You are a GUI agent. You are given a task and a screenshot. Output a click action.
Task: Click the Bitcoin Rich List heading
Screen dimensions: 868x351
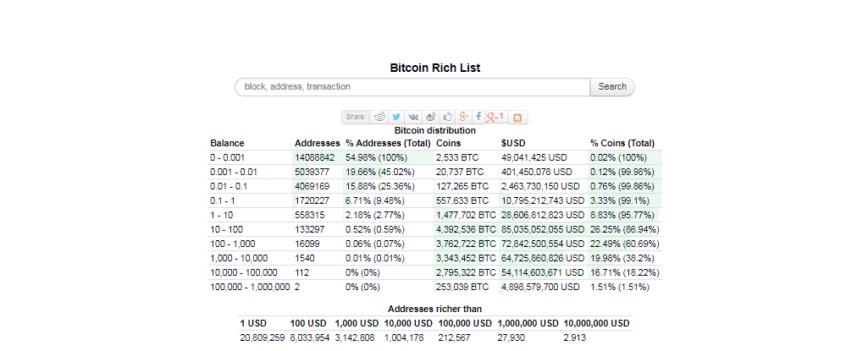(x=435, y=68)
